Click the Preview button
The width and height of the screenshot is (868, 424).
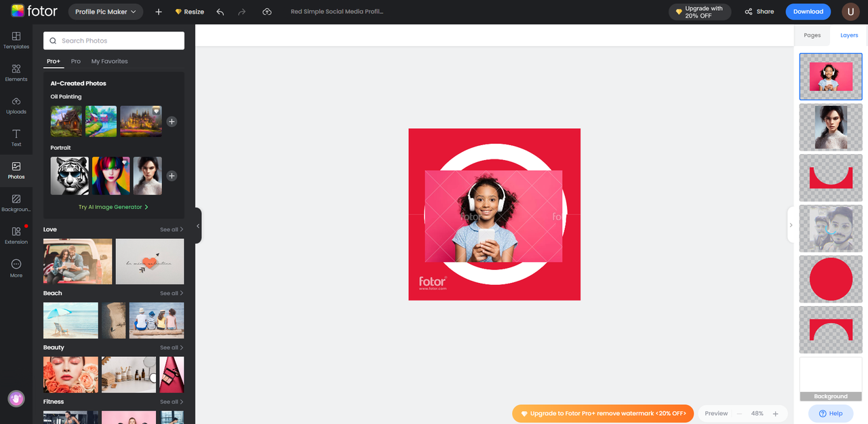(x=716, y=413)
